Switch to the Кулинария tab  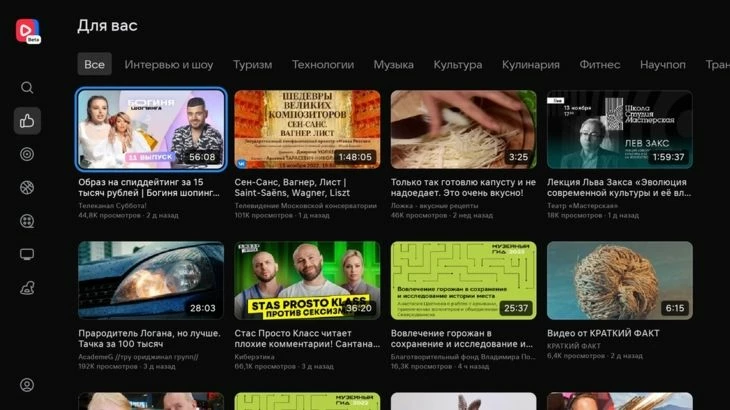coord(531,65)
